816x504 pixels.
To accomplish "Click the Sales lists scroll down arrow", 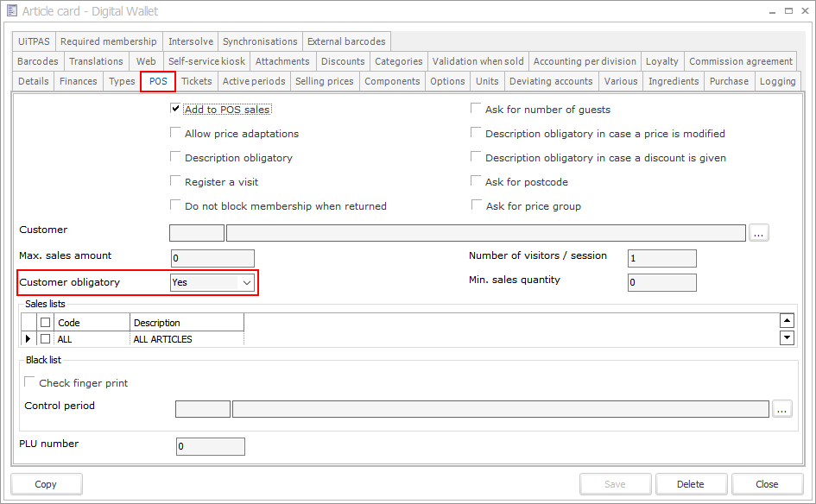I will pos(787,337).
